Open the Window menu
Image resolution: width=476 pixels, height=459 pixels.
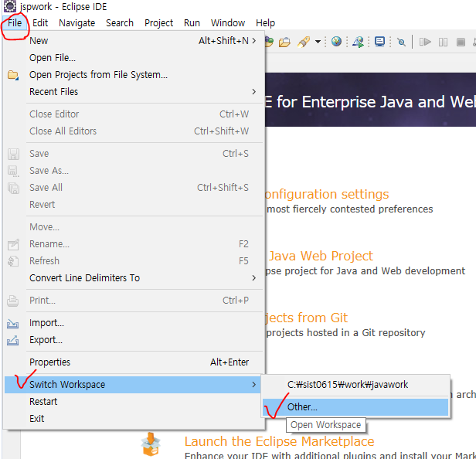[x=228, y=23]
